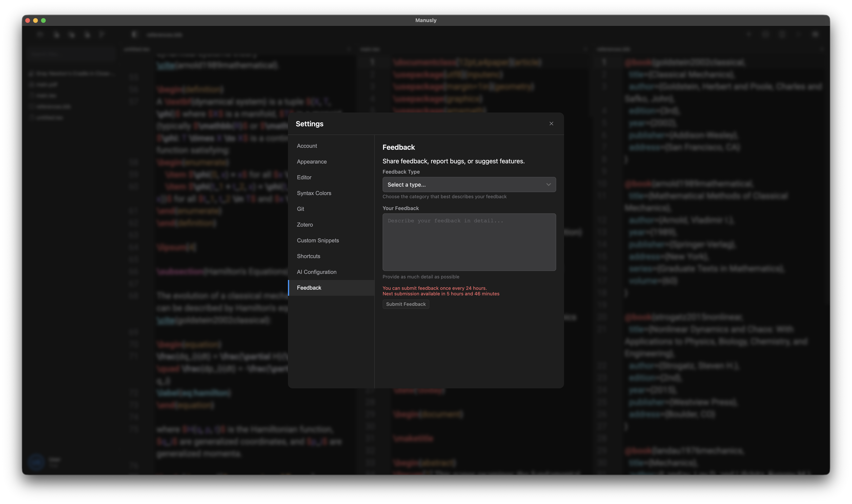Click the yellow minimize window button
The height and width of the screenshot is (504, 852).
point(35,20)
